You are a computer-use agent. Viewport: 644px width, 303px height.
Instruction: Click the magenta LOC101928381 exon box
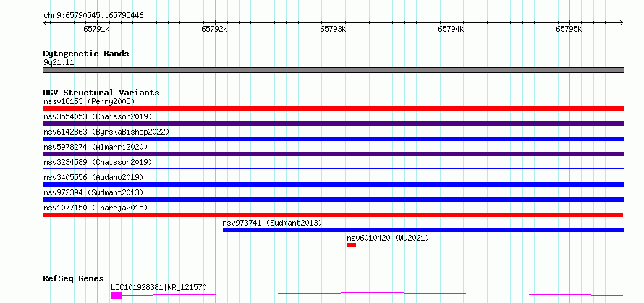coord(116,296)
